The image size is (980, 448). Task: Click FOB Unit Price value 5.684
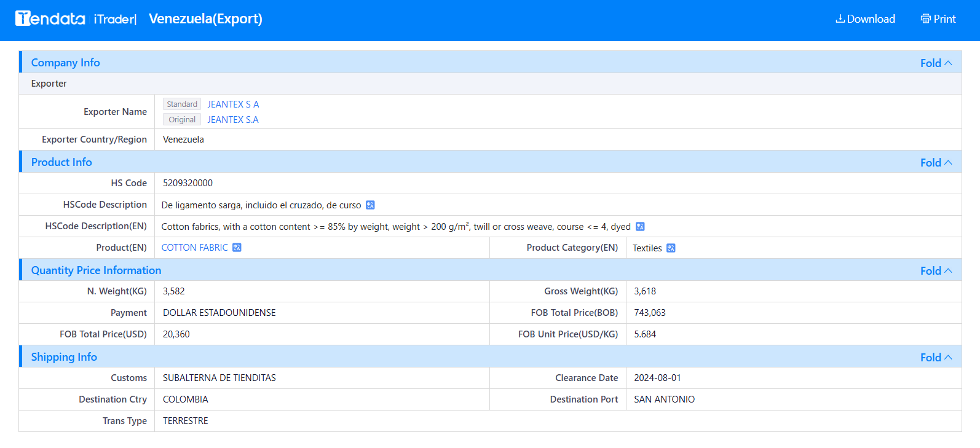click(645, 334)
